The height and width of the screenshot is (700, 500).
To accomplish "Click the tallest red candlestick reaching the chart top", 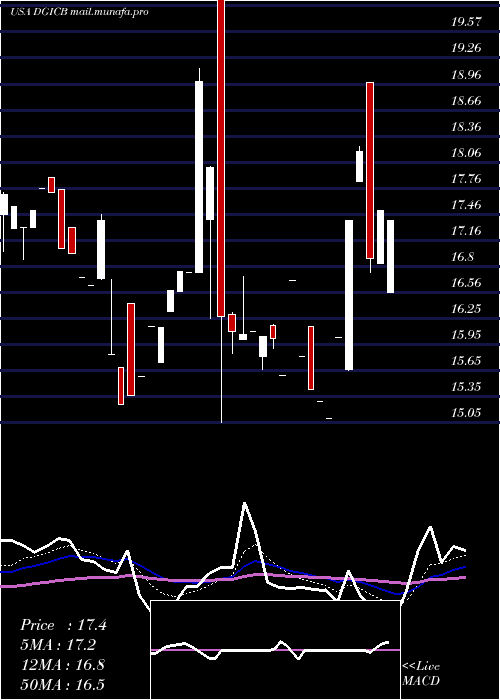I will tap(221, 158).
